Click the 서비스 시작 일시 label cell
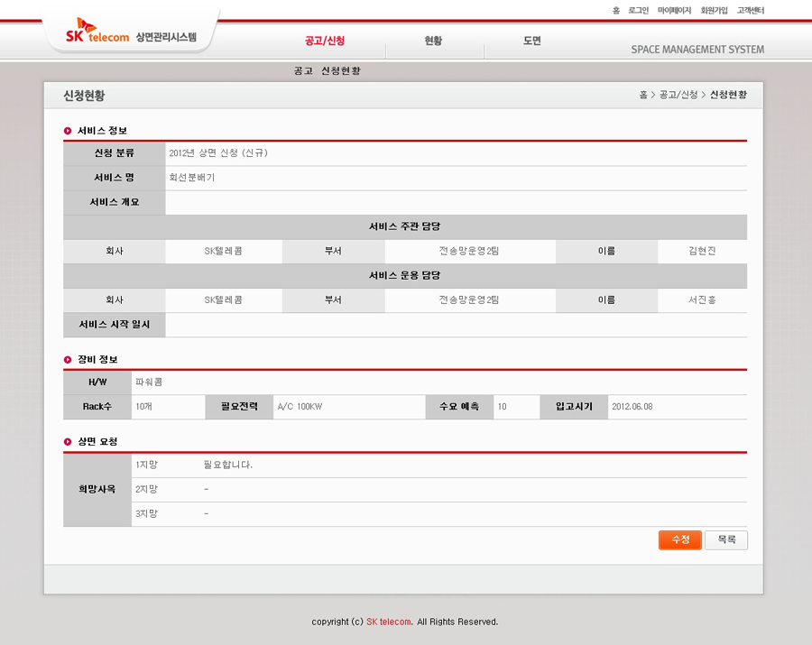 pos(115,325)
